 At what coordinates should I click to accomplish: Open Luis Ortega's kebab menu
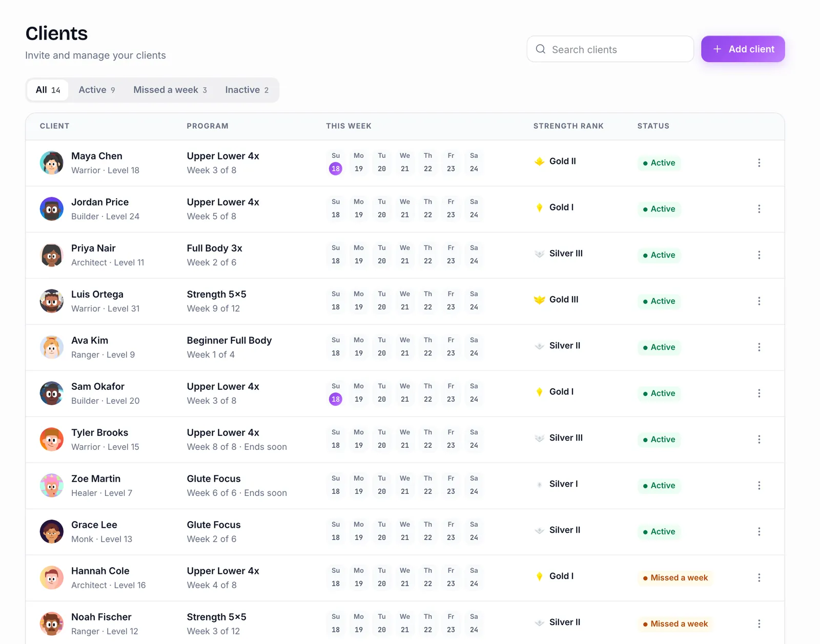[x=759, y=301]
